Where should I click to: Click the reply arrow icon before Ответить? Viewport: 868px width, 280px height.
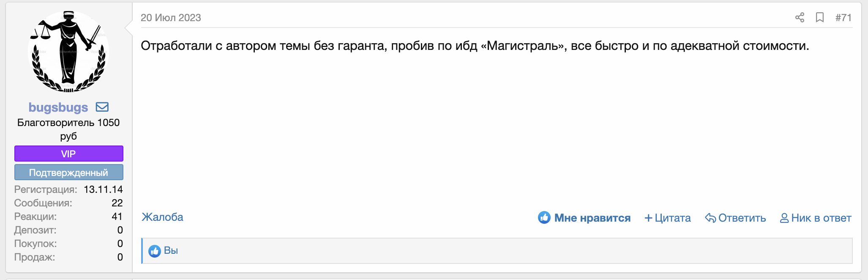tap(710, 218)
